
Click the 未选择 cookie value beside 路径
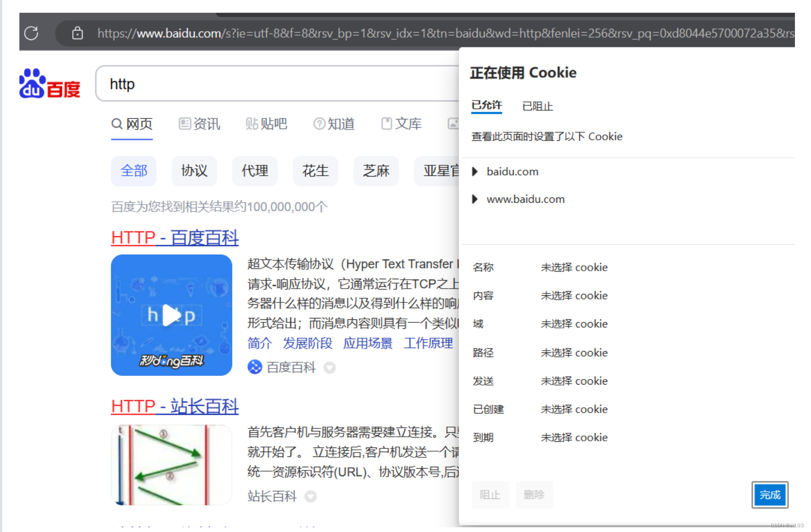pos(574,353)
